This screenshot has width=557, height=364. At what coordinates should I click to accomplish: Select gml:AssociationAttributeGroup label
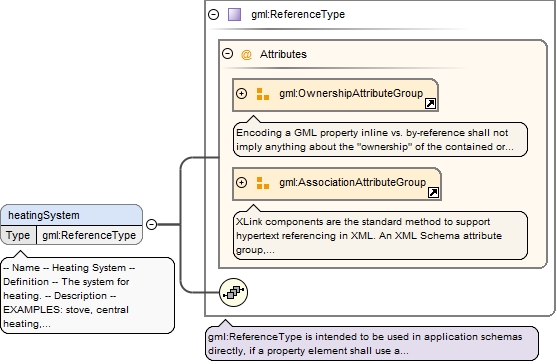[x=352, y=182]
